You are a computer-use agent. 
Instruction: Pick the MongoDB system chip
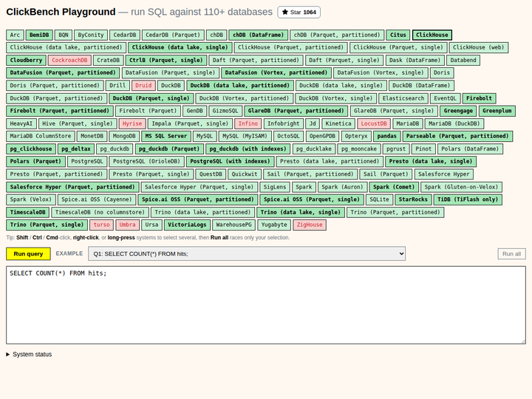click(124, 136)
